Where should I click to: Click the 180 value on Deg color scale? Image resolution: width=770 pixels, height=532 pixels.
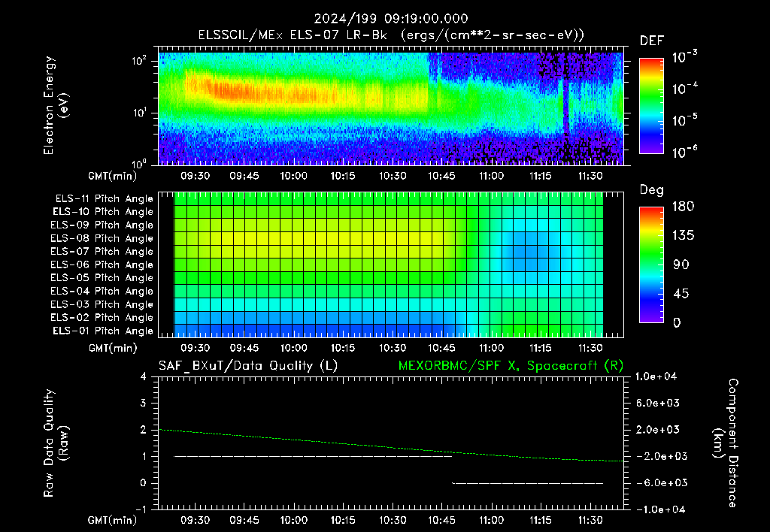(683, 207)
